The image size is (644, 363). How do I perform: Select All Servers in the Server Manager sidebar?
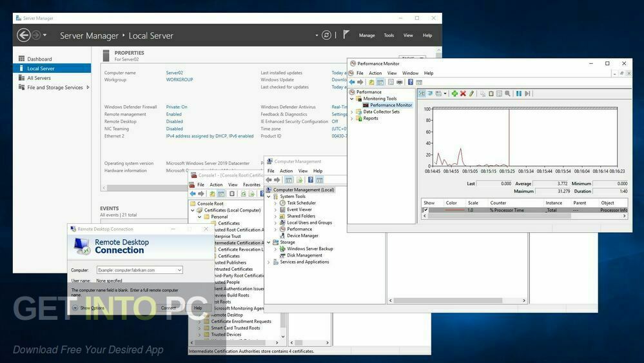(39, 78)
